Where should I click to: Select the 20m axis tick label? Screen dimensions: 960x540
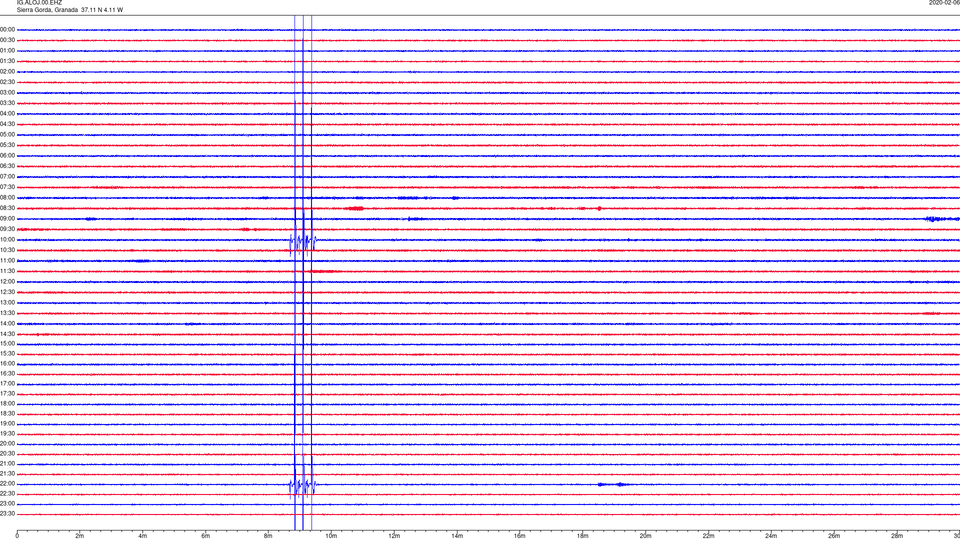tap(645, 536)
